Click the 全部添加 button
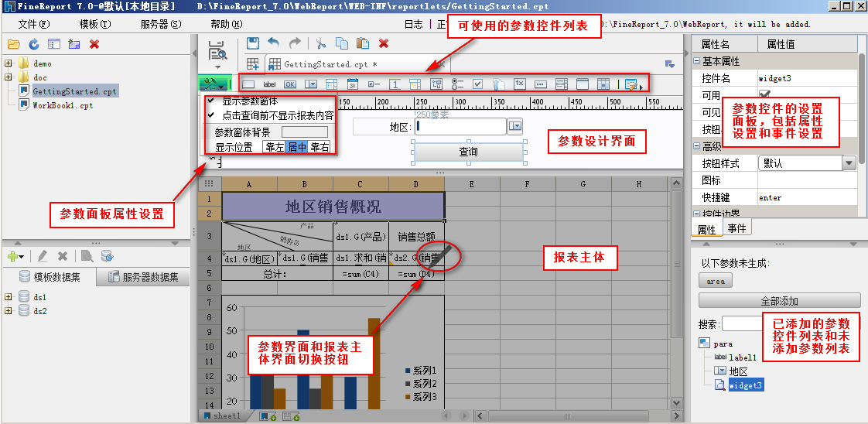This screenshot has height=424, width=868. pos(780,301)
